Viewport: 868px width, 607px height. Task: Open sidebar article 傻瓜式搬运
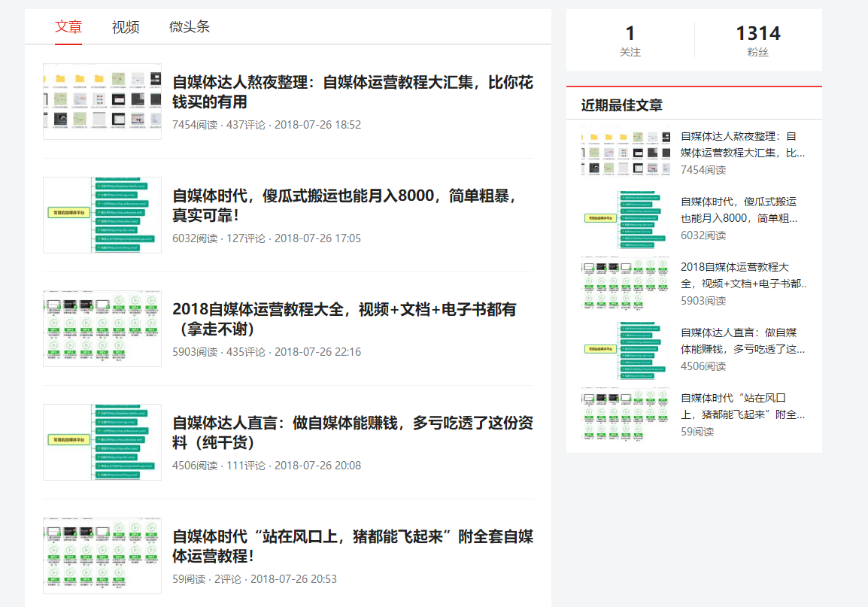[x=739, y=210]
